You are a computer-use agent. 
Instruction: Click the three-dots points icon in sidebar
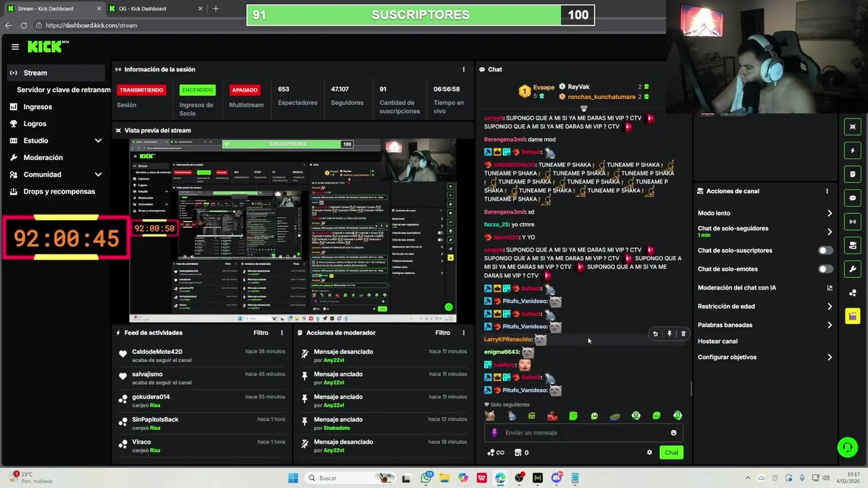click(x=852, y=293)
